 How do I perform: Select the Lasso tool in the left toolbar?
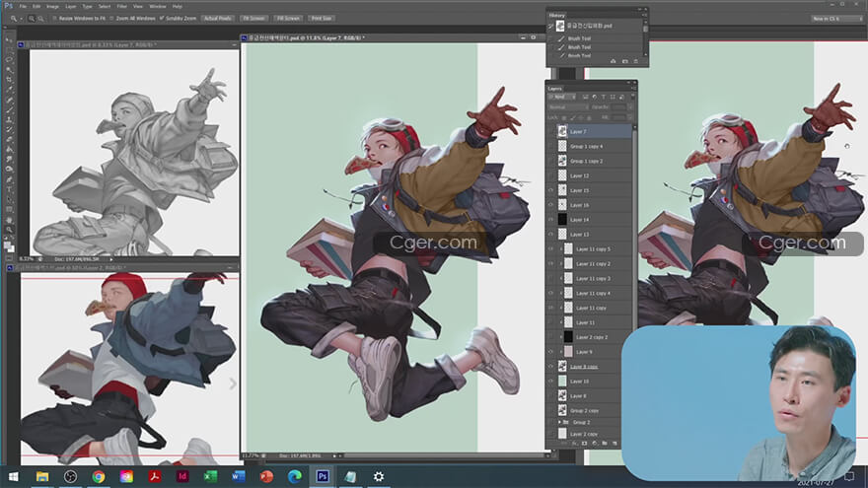[9, 59]
